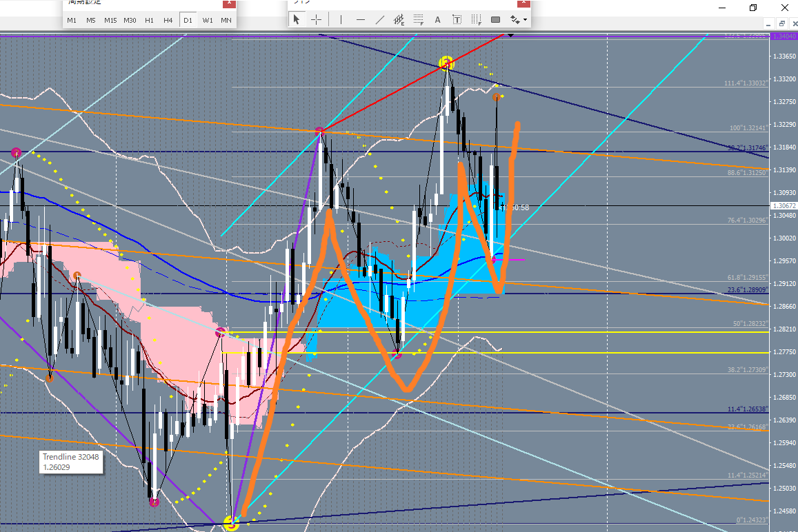Select the text label tool
Screen dimensions: 798x532
pos(457,20)
